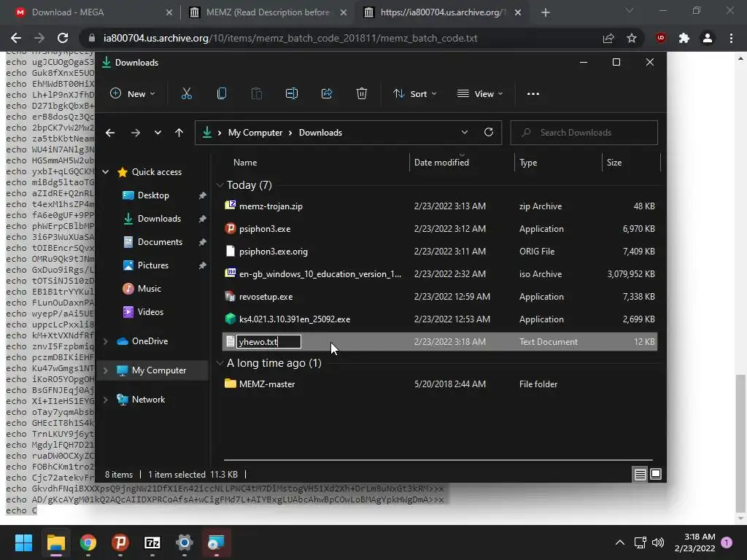Select Desktop in Quick access
Viewport: 747px width, 560px height.
(x=153, y=195)
